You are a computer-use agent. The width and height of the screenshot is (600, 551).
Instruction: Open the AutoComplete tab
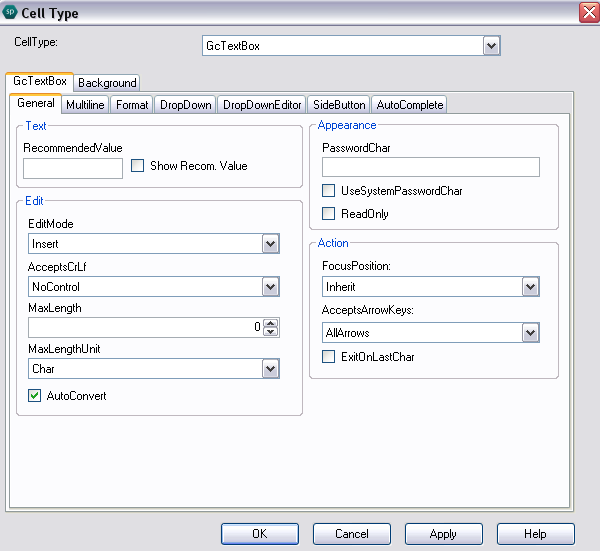point(410,105)
